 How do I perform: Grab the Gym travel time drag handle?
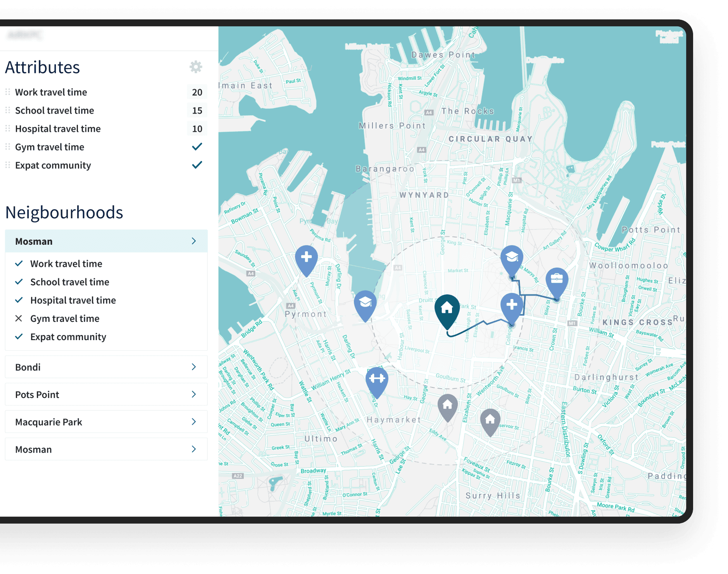point(8,147)
